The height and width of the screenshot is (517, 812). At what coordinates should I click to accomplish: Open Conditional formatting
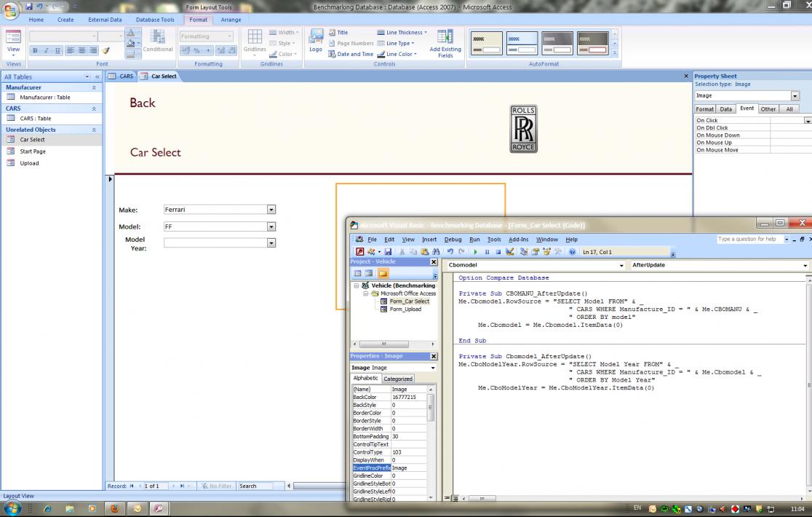(157, 41)
